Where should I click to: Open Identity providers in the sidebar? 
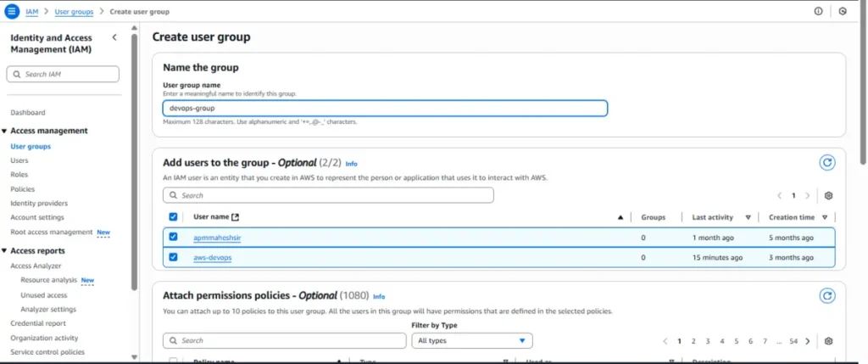(39, 204)
